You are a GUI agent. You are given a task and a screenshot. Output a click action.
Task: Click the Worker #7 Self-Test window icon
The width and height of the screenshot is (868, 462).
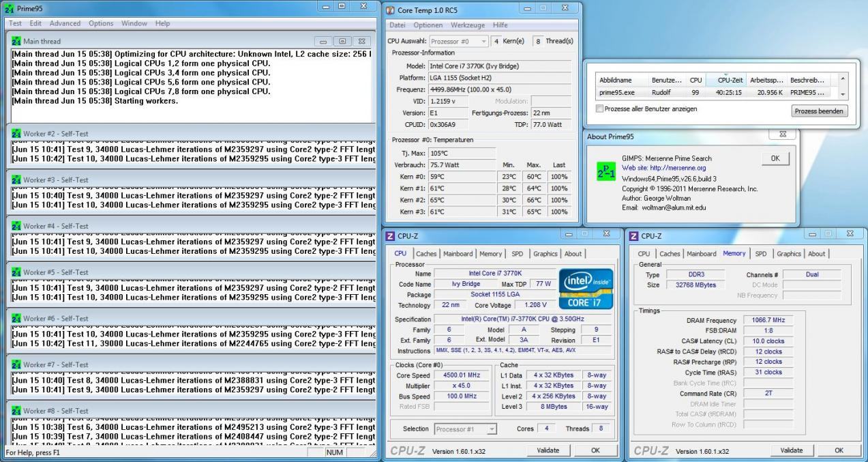(x=17, y=365)
